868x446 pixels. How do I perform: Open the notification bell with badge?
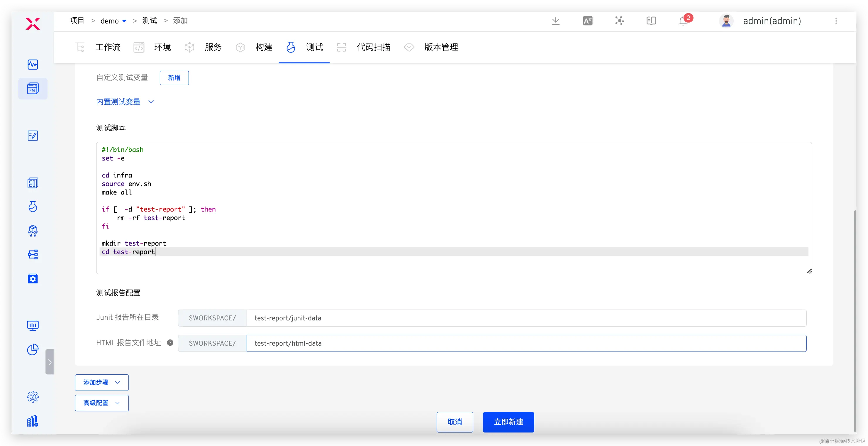coord(683,21)
